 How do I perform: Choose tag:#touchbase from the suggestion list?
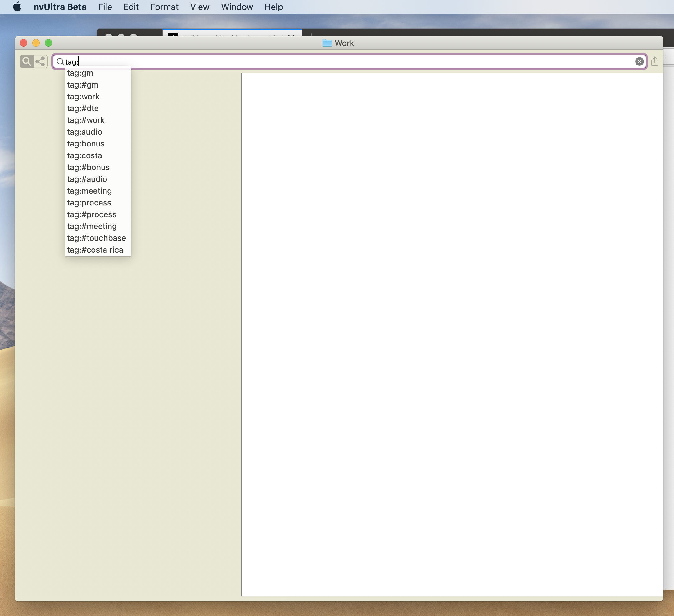(96, 238)
